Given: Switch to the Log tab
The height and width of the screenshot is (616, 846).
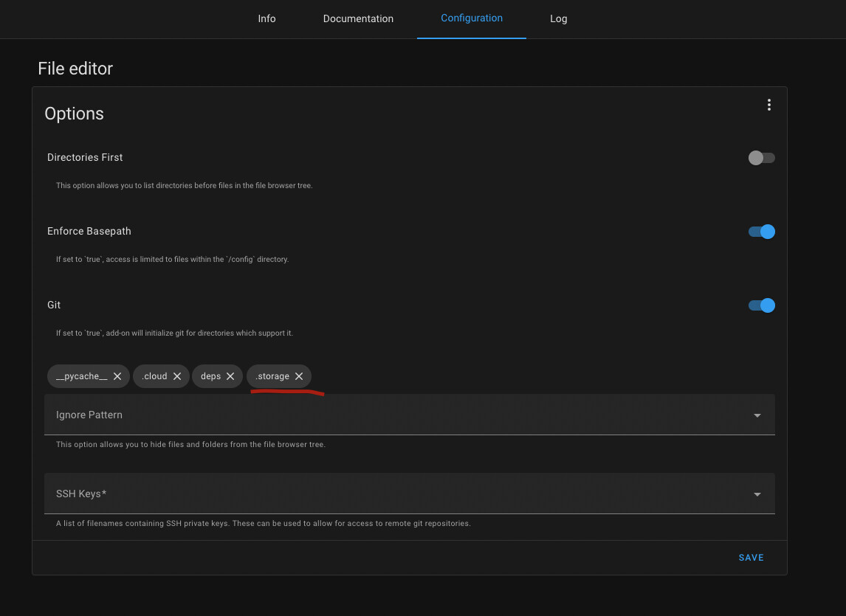Looking at the screenshot, I should click(558, 18).
